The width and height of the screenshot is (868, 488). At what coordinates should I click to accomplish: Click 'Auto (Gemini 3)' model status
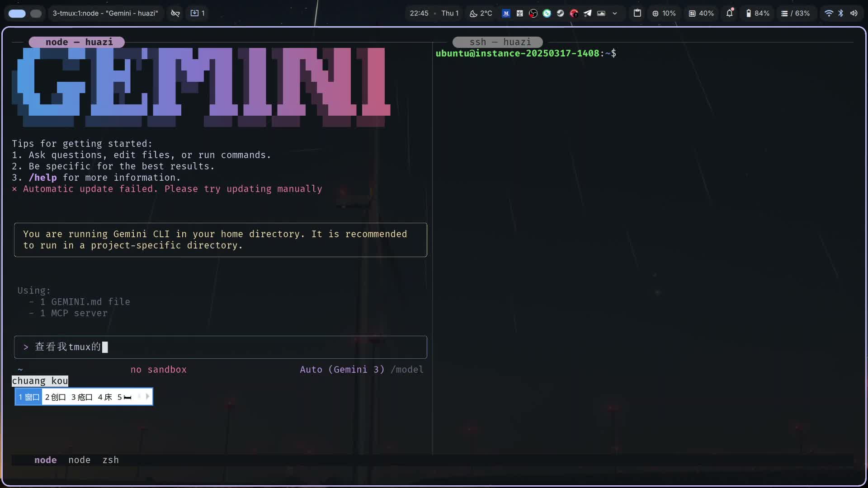tap(342, 370)
